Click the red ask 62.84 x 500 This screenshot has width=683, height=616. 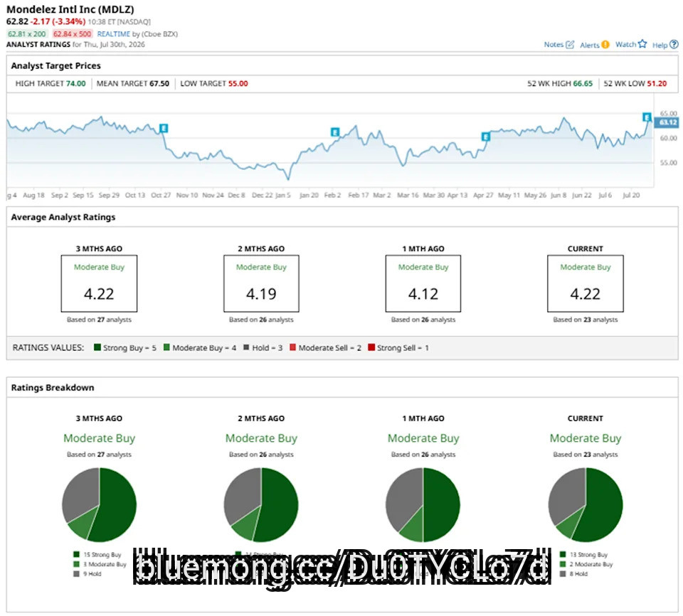click(x=73, y=34)
